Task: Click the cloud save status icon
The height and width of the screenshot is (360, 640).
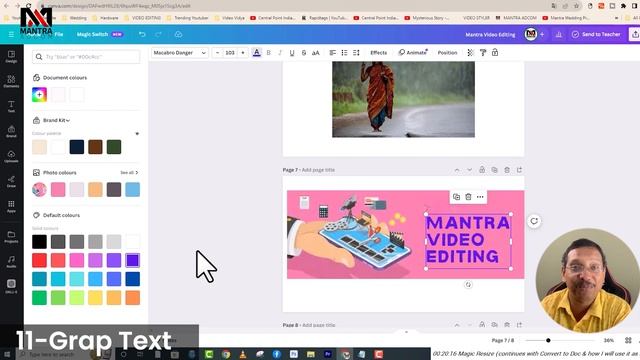Action: tap(178, 35)
